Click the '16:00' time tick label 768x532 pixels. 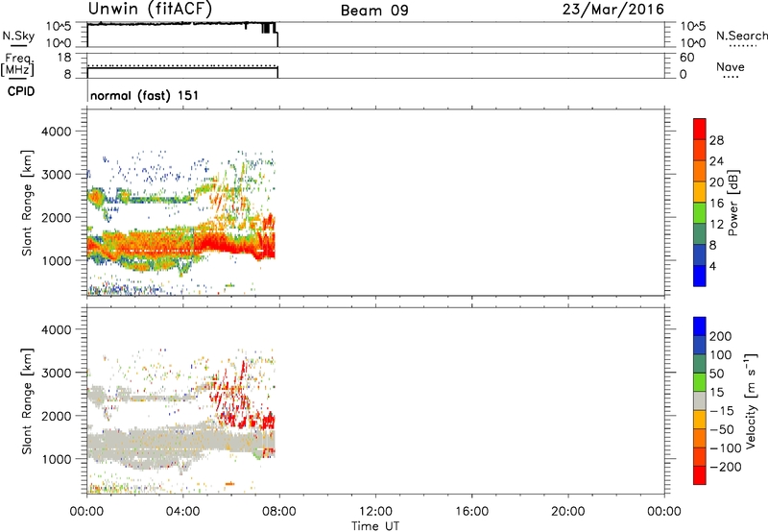click(x=471, y=512)
